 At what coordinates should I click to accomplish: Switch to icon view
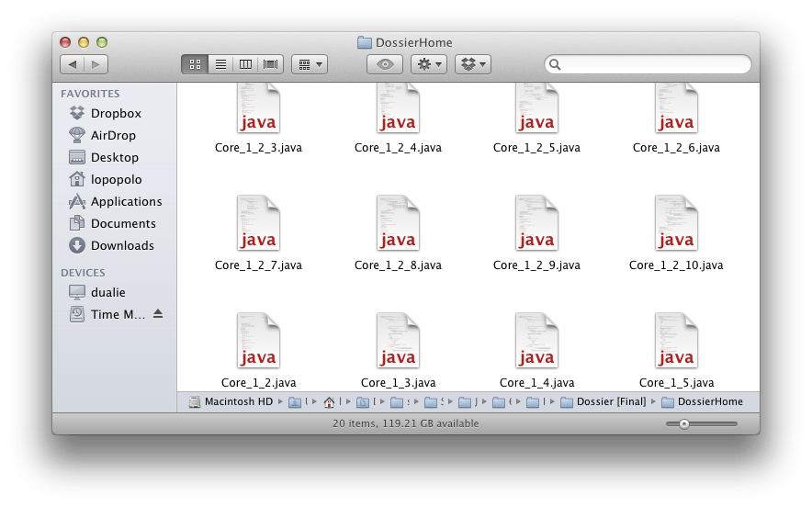point(195,64)
